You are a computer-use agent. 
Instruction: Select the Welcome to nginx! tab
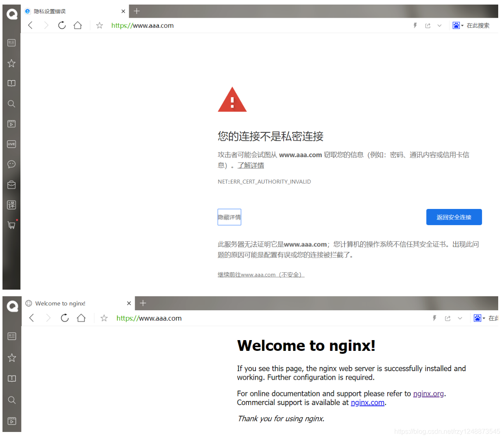click(x=78, y=303)
